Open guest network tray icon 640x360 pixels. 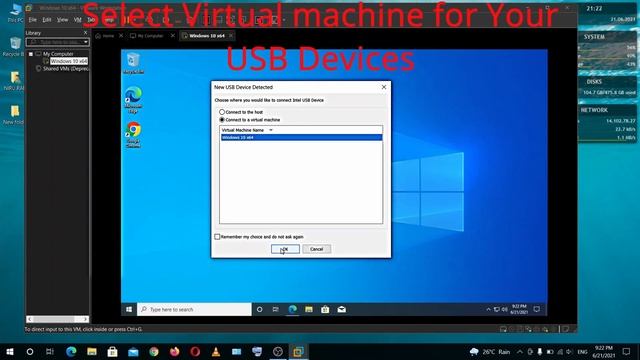coord(497,309)
